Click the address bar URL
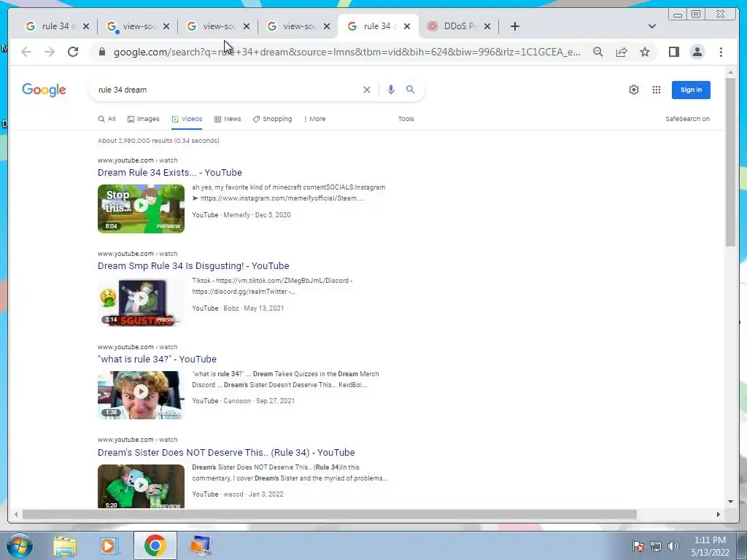Viewport: 747px width, 560px height. pyautogui.click(x=347, y=52)
